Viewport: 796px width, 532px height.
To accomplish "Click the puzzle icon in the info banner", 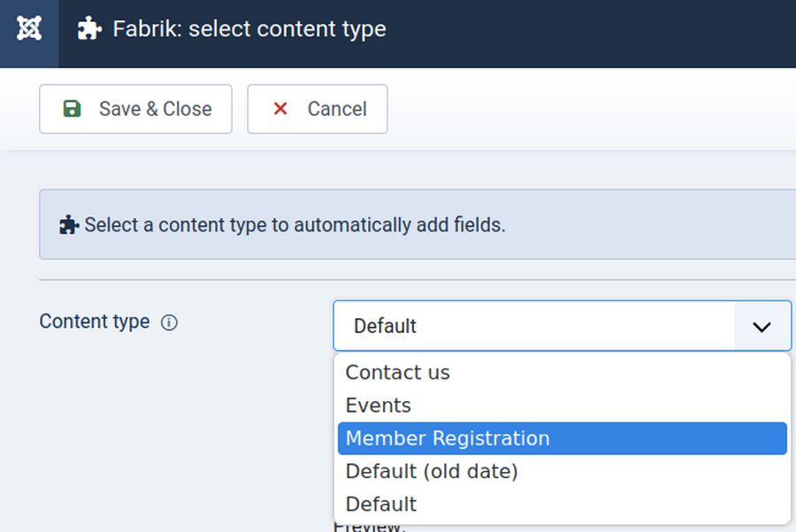I will click(x=69, y=224).
